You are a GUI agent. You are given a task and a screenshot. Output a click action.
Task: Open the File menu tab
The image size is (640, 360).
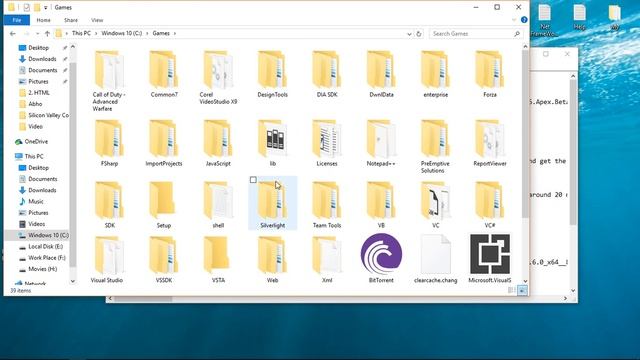coord(17,20)
